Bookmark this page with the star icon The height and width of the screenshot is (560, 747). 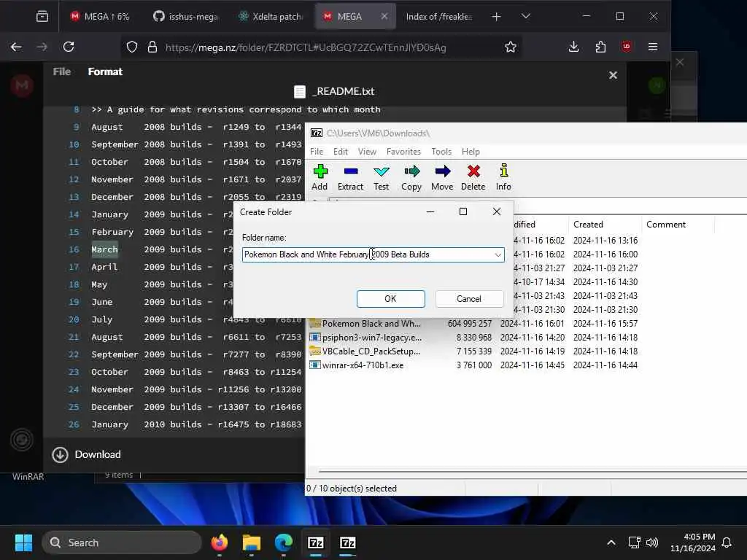[510, 47]
